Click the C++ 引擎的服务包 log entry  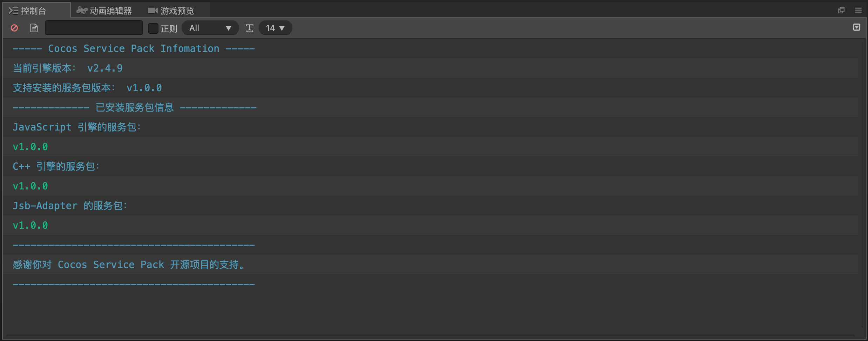coord(56,166)
